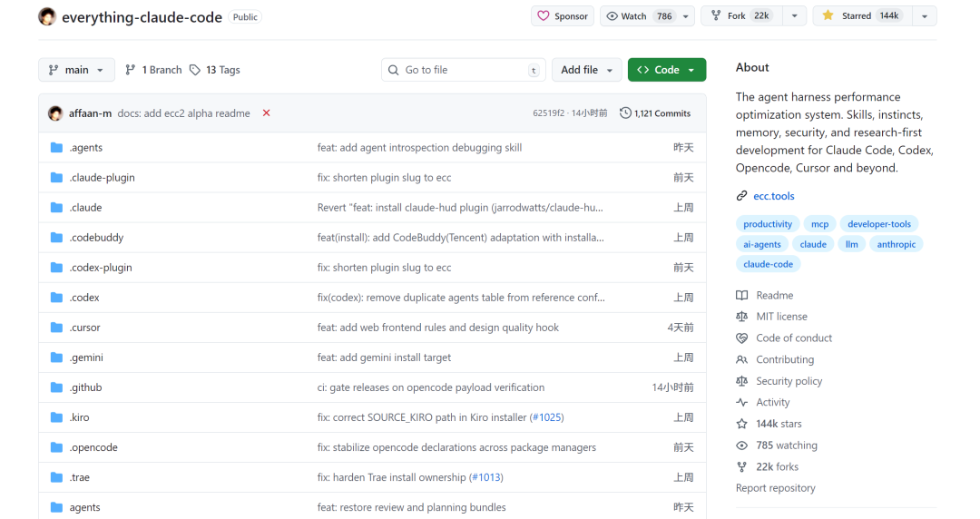The height and width of the screenshot is (519, 980).
Task: Open the main branch dropdown
Action: click(76, 70)
